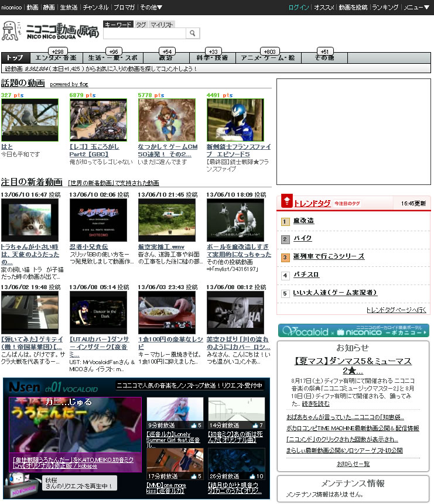Click the 忍者小兄貴伝 video title link

point(89,247)
